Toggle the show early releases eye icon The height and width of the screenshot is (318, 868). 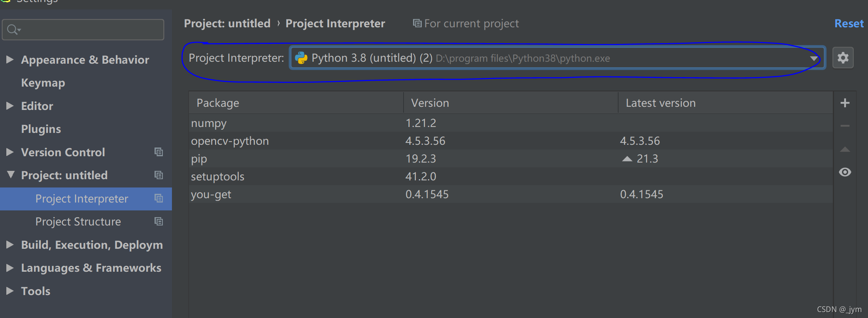click(x=845, y=172)
